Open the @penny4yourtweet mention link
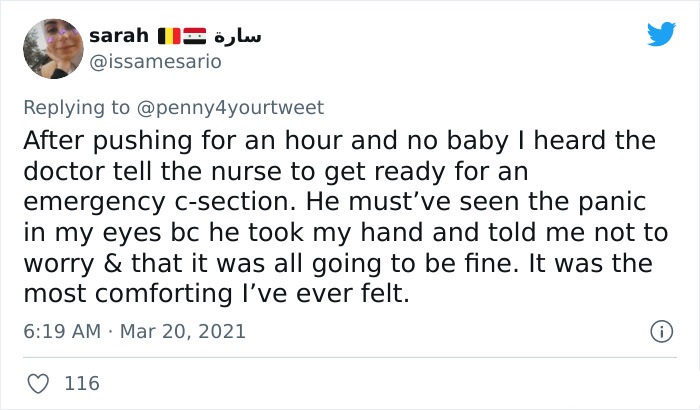 coord(230,108)
